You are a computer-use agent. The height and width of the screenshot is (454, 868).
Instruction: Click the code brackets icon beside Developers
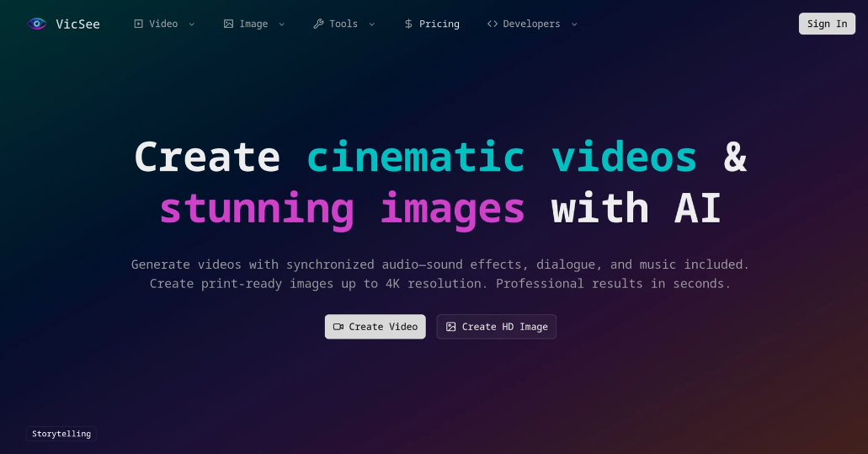point(492,24)
